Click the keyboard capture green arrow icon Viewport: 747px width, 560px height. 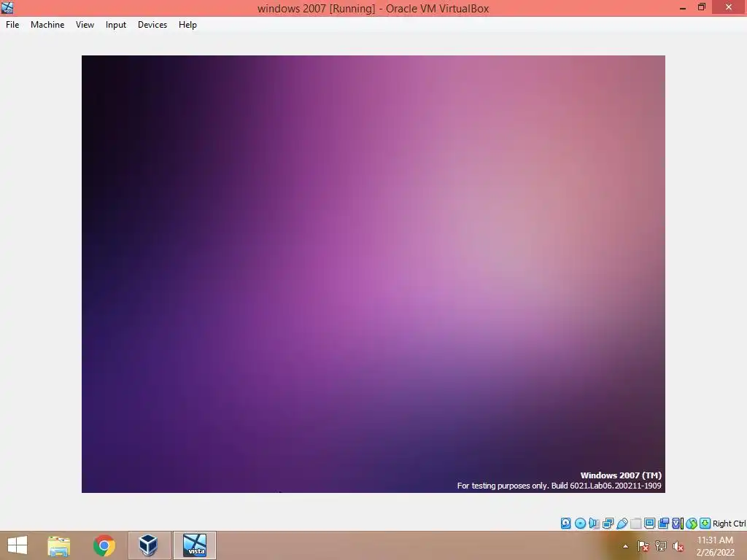tap(705, 524)
